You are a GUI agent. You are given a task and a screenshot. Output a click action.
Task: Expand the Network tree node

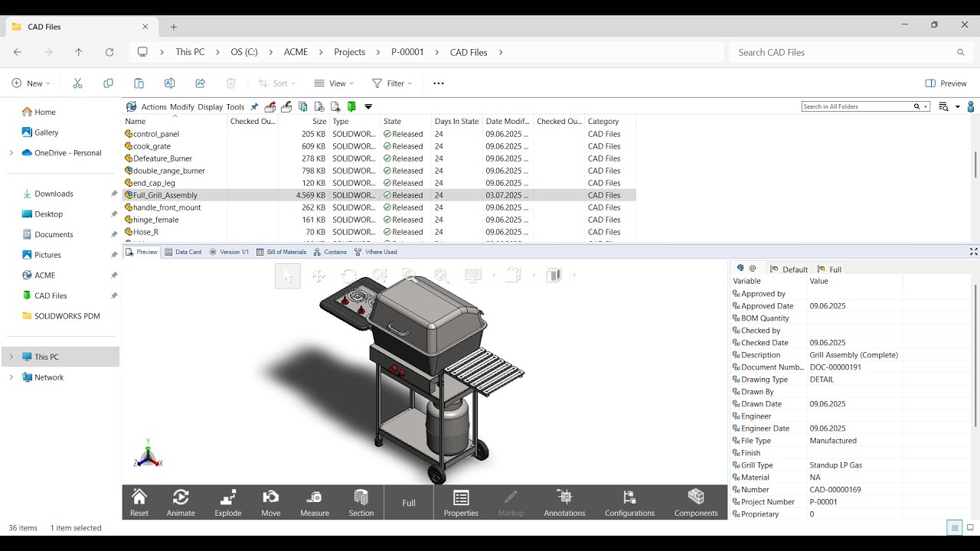[x=11, y=377]
